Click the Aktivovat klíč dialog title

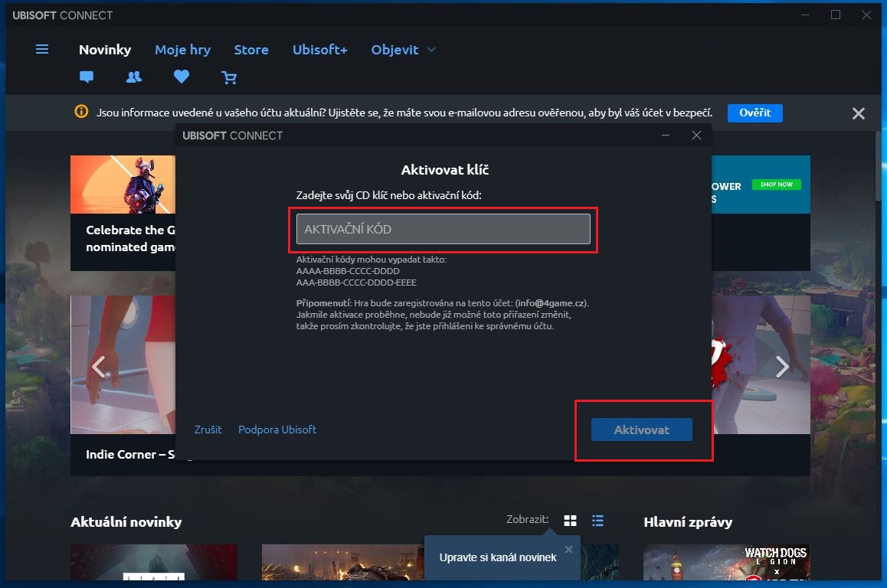(x=444, y=170)
